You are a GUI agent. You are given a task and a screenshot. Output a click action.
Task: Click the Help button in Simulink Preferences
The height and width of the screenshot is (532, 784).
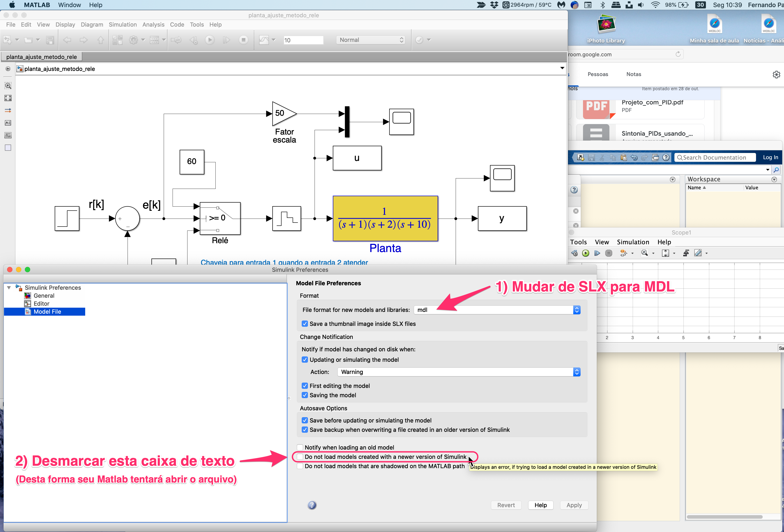coord(540,505)
